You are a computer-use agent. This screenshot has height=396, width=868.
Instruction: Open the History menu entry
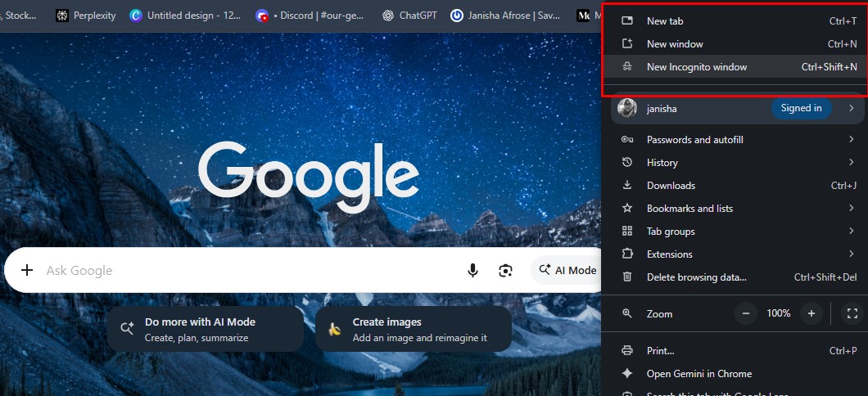coord(734,163)
